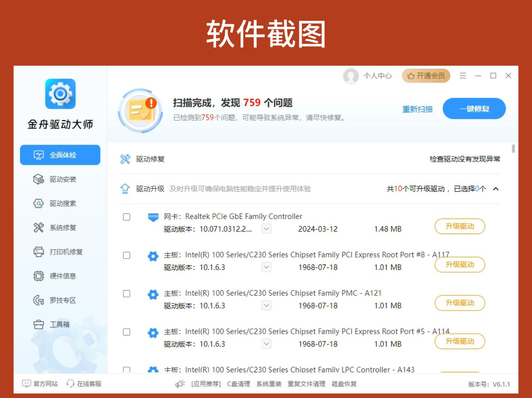The height and width of the screenshot is (398, 532).
Task: Open 在线客服 support link
Action: tap(84, 384)
